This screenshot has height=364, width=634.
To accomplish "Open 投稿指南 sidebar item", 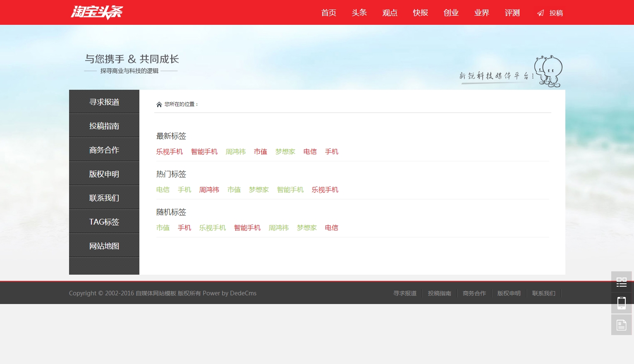I will (104, 126).
